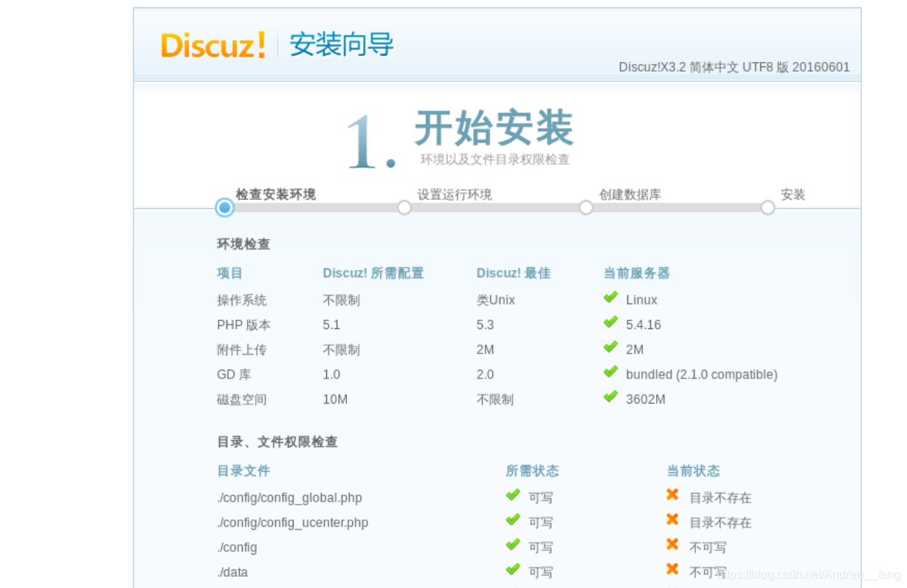Click the ./data directory entry
The height and width of the screenshot is (588, 907).
click(232, 573)
